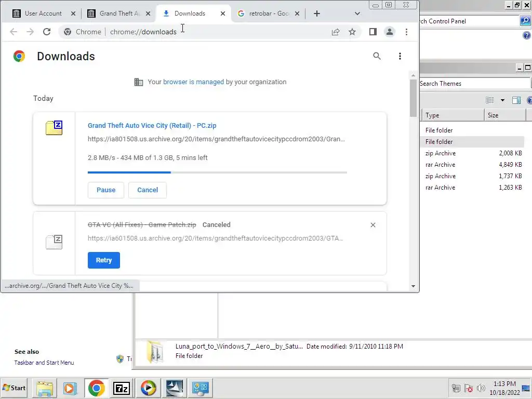
Task: Open Chrome side panel icon
Action: tap(373, 32)
